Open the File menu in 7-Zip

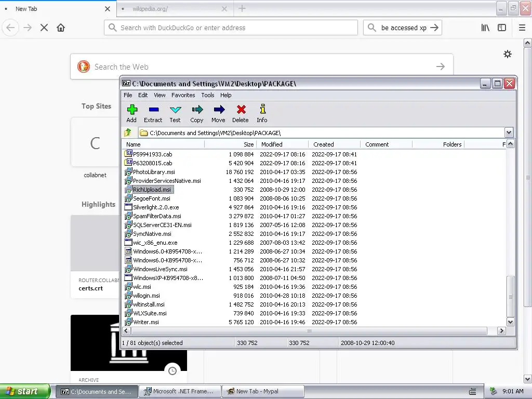point(128,95)
